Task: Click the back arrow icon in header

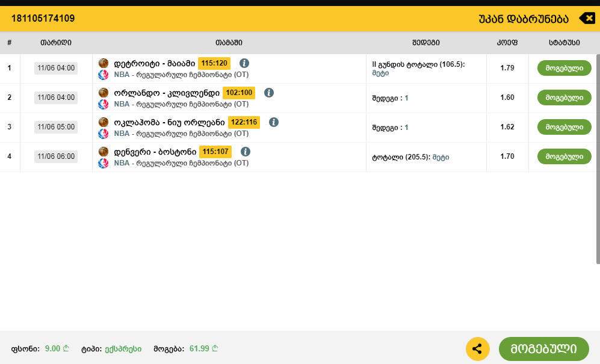Action: pyautogui.click(x=587, y=19)
